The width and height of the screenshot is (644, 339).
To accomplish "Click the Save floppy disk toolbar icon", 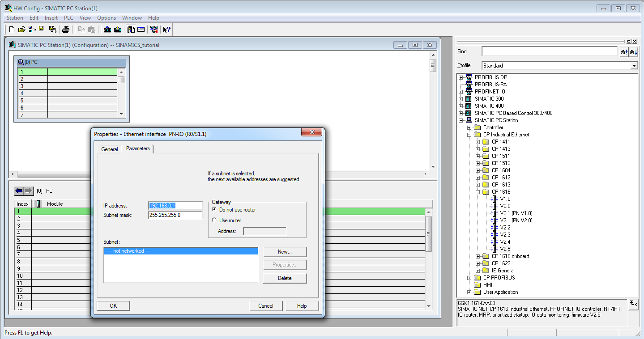I will point(42,30).
